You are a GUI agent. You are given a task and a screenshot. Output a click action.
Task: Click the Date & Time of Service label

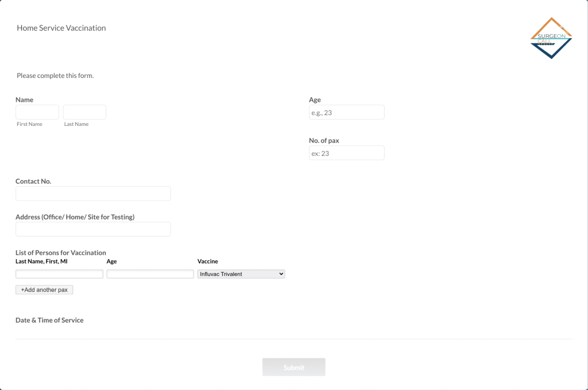point(49,320)
